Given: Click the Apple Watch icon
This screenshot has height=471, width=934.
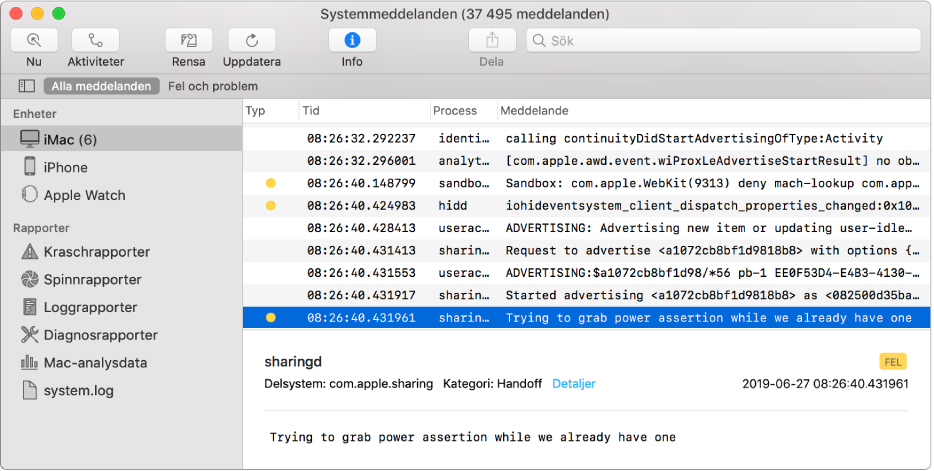Looking at the screenshot, I should click(29, 194).
